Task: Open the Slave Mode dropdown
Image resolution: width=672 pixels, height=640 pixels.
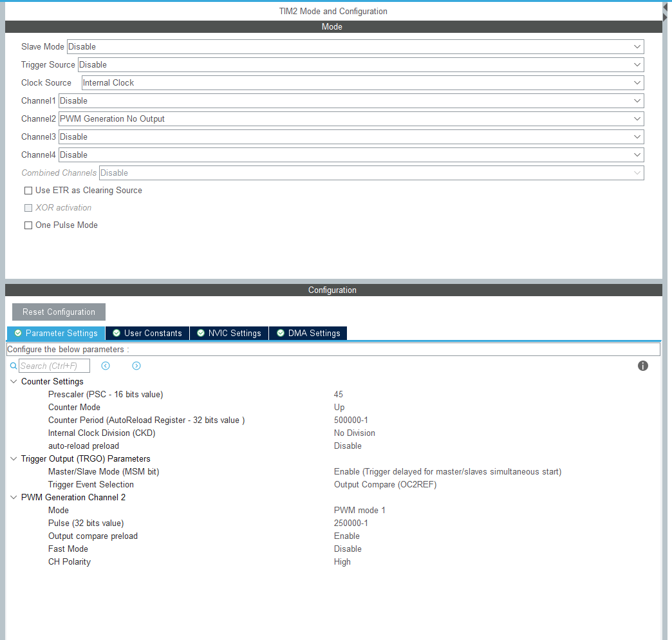Action: (x=355, y=47)
